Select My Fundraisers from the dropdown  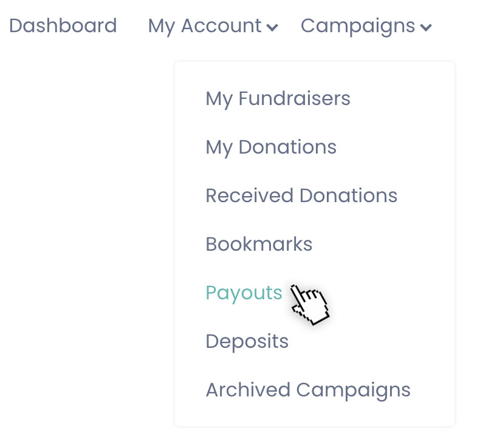click(278, 99)
